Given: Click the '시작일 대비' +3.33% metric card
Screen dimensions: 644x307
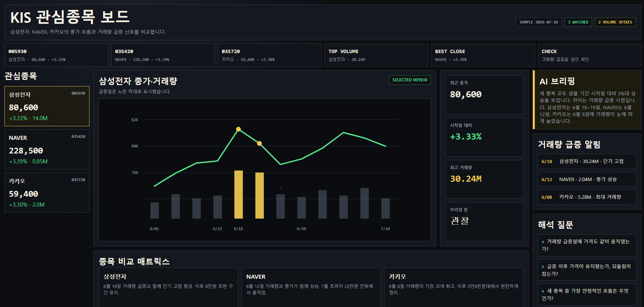Looking at the screenshot, I should [x=484, y=137].
